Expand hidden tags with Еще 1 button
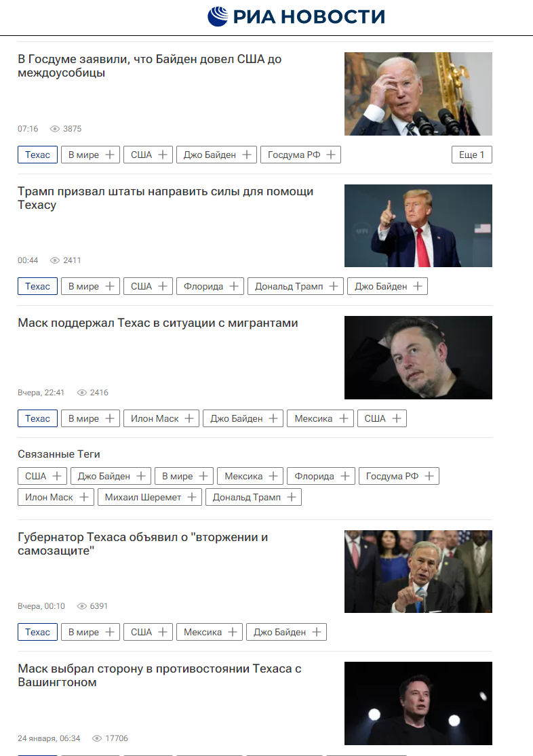This screenshot has width=533, height=756. pos(472,155)
